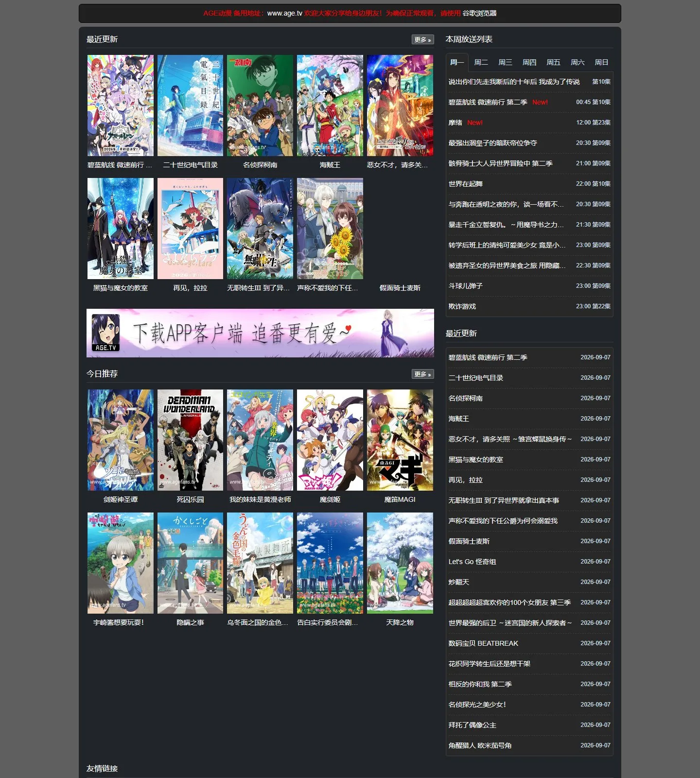Open 超超超超超喜欢你的100个女朋友 第三季
Viewport: 700px width, 778px height.
pyautogui.click(x=509, y=602)
